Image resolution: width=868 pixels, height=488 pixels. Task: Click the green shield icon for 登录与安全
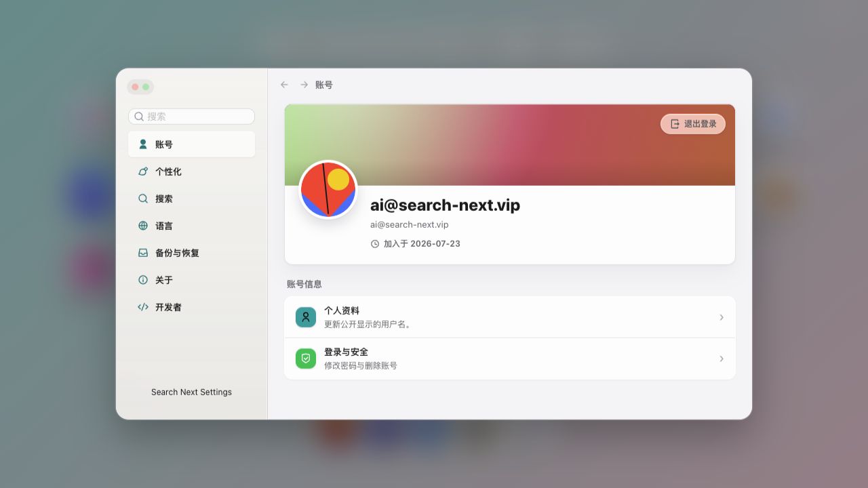306,359
